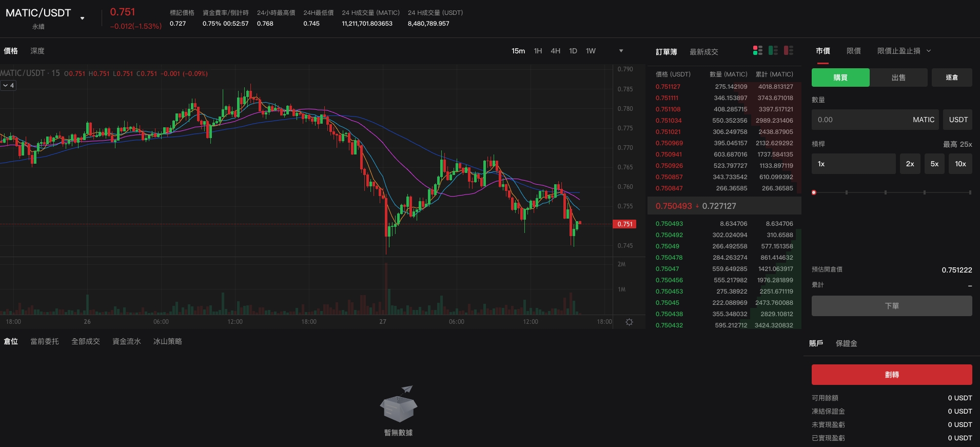Collapse the chart indicators legend
The image size is (980, 447).
click(8, 86)
